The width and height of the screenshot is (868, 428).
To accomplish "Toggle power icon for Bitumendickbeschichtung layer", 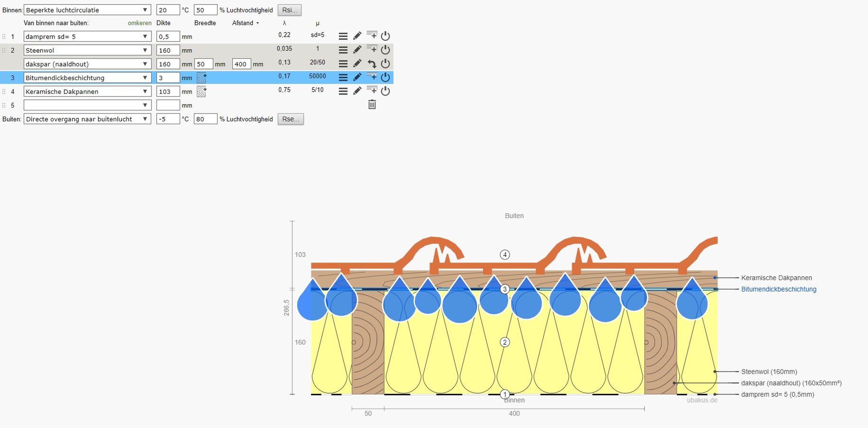I will coord(385,78).
